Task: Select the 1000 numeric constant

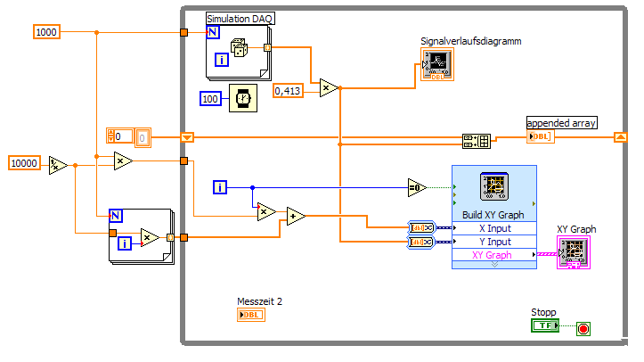Action: (46, 32)
